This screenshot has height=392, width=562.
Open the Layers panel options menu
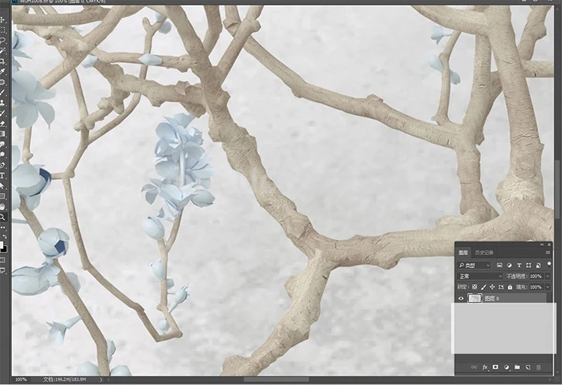click(548, 253)
